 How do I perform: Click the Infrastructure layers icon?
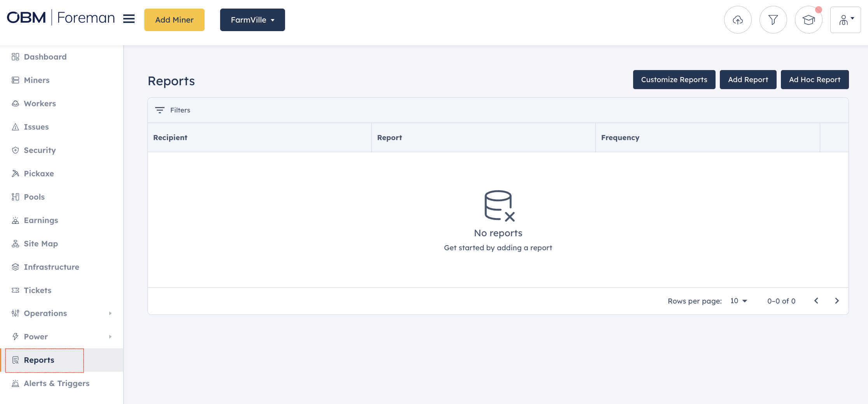coord(16,267)
